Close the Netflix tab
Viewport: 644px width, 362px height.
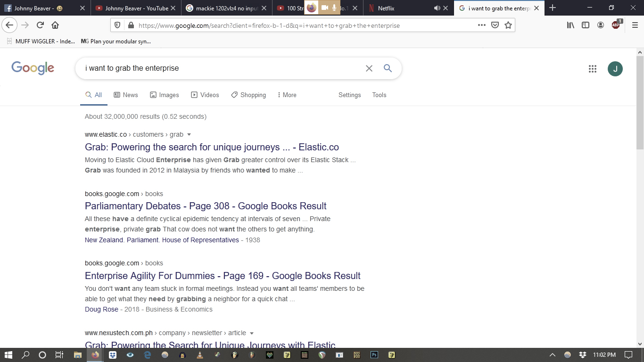click(x=446, y=8)
